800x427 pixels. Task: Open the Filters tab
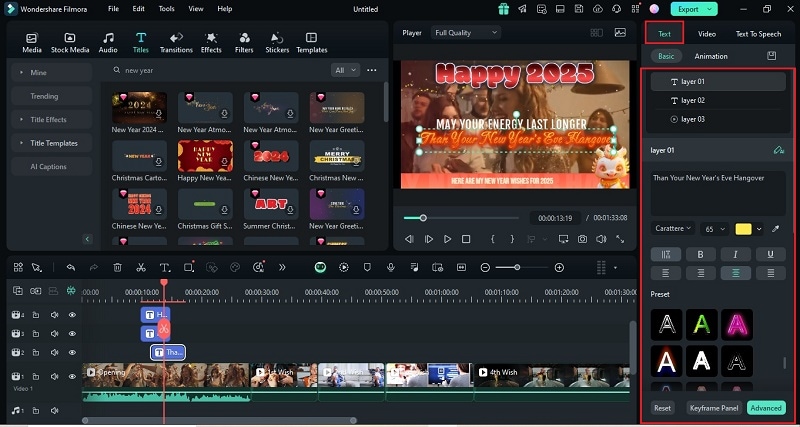pyautogui.click(x=244, y=43)
